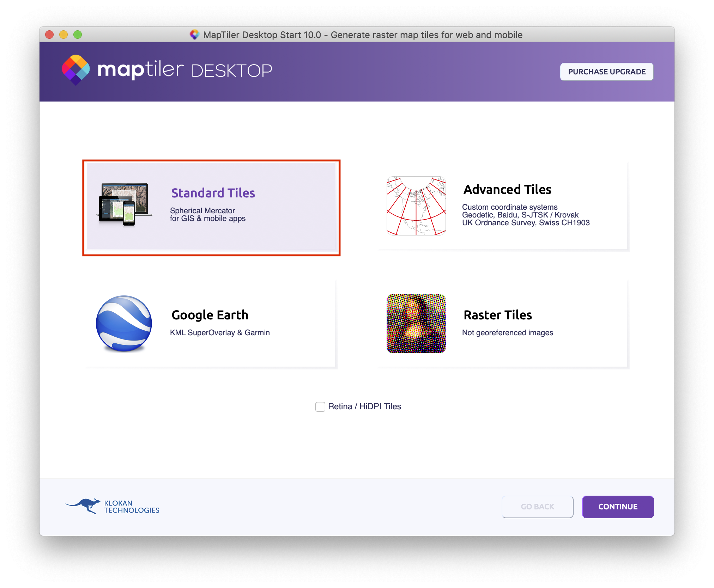Select the Standard Tiles heading
714x588 pixels.
(213, 193)
